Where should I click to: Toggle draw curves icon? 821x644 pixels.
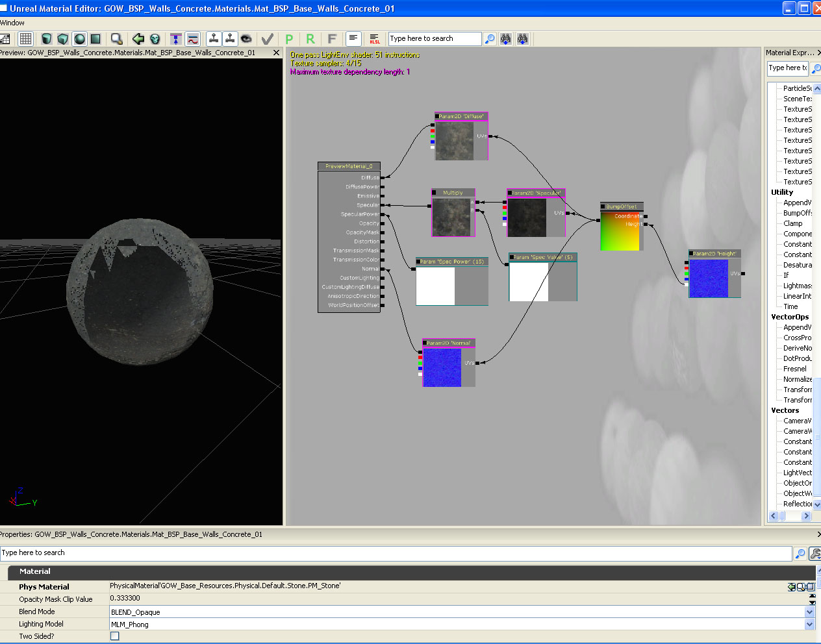192,39
